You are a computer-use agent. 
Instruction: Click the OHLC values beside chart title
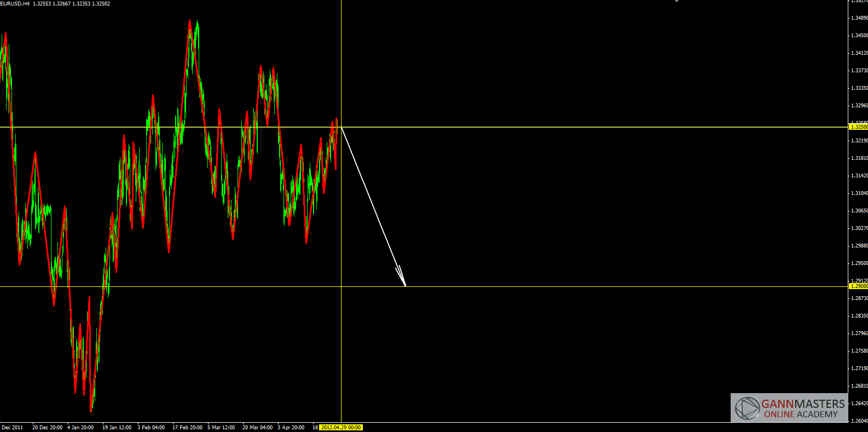click(71, 4)
